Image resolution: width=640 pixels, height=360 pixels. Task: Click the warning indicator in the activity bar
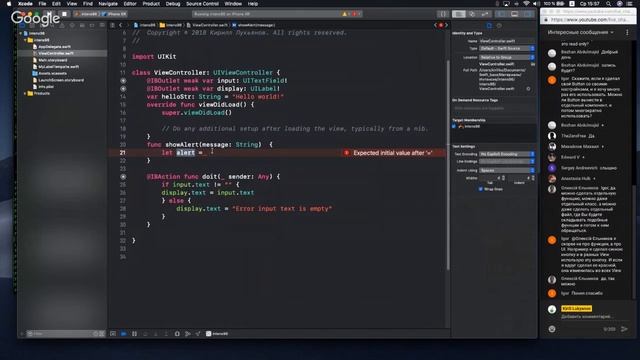[x=344, y=14]
